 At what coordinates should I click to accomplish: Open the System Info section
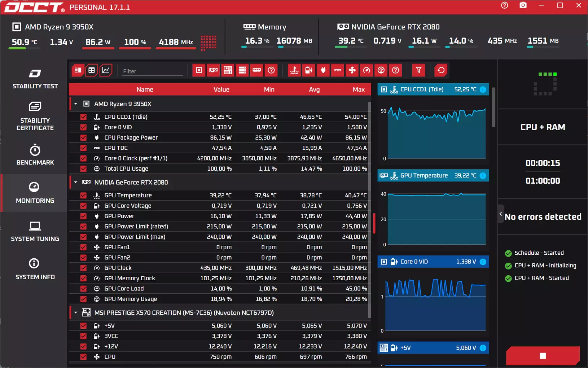[x=35, y=269]
